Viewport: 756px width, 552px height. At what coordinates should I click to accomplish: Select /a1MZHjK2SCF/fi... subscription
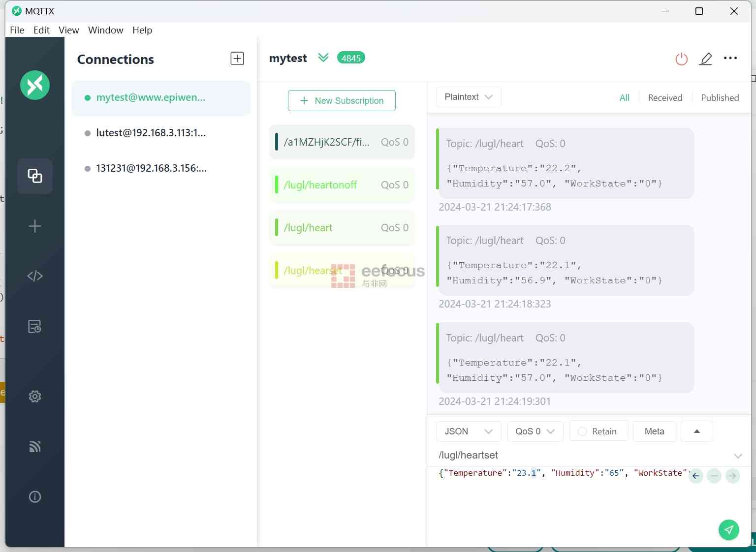click(342, 142)
